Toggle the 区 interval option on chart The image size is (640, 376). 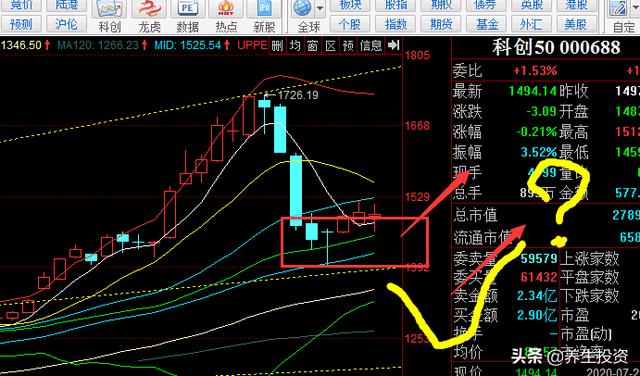coord(330,45)
